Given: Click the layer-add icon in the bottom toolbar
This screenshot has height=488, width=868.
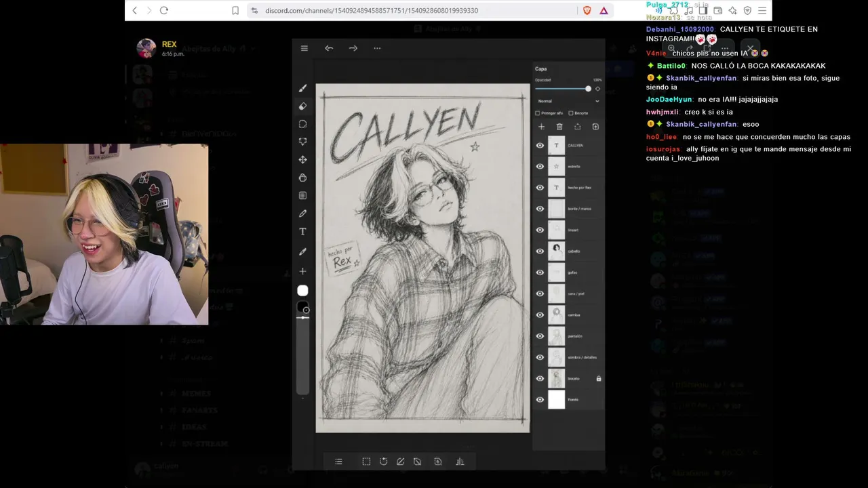Looking at the screenshot, I should pyautogui.click(x=438, y=462).
